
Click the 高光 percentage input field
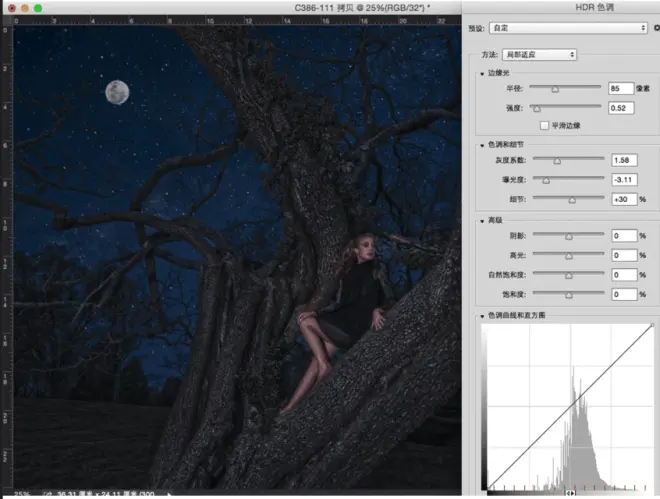coord(624,255)
